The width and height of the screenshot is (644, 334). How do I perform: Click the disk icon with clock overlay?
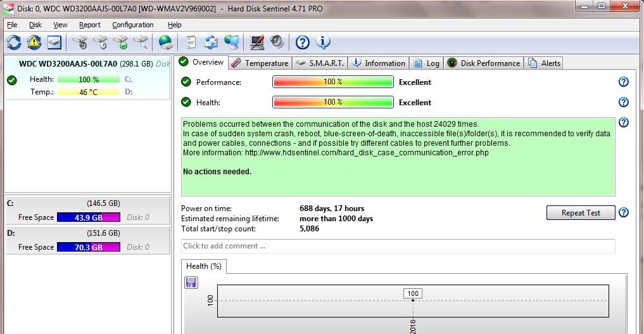tap(100, 42)
